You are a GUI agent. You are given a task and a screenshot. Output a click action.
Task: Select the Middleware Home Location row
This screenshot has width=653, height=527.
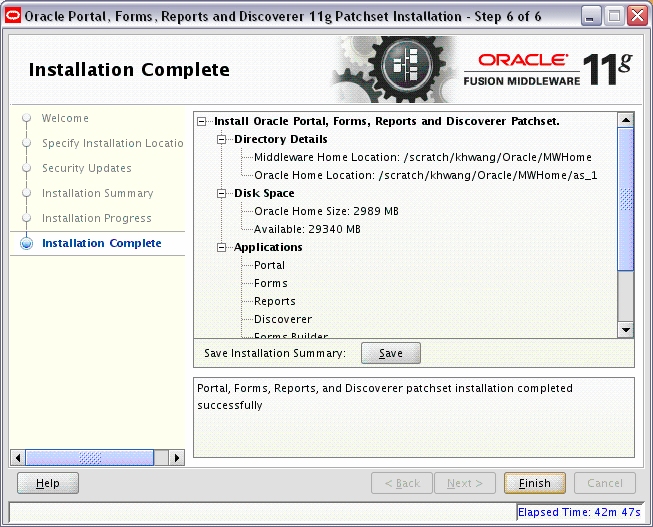coord(423,157)
